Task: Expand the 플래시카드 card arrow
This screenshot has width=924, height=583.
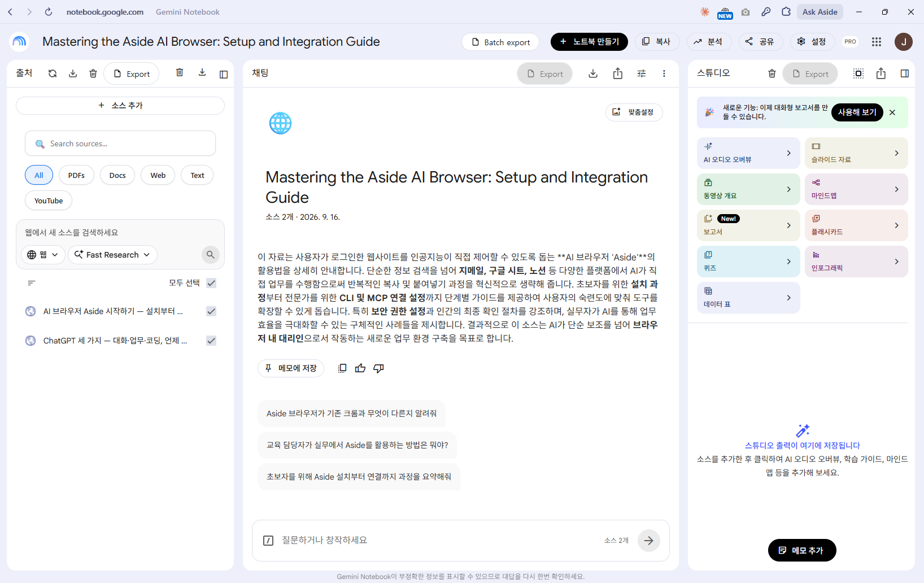Action: point(896,225)
